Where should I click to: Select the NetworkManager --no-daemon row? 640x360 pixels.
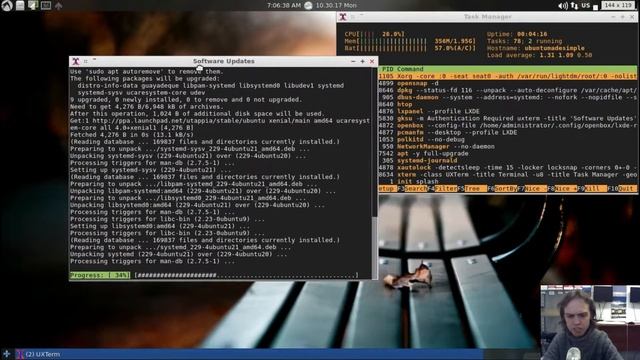pyautogui.click(x=508, y=146)
